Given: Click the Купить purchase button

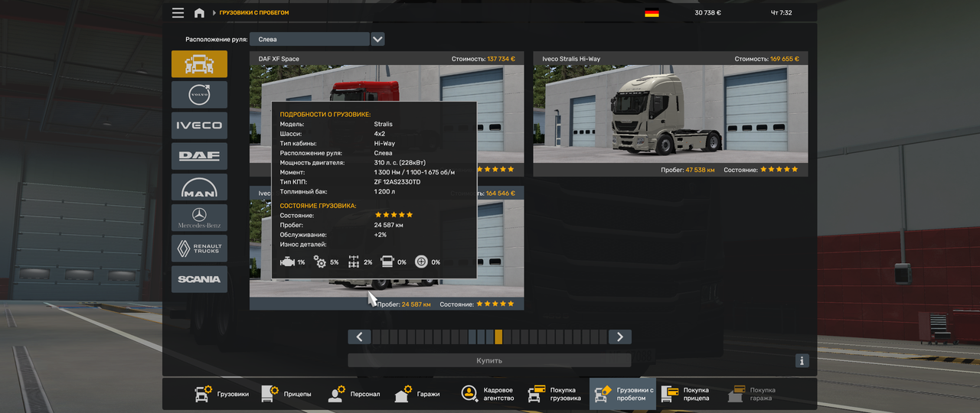Looking at the screenshot, I should pyautogui.click(x=489, y=360).
